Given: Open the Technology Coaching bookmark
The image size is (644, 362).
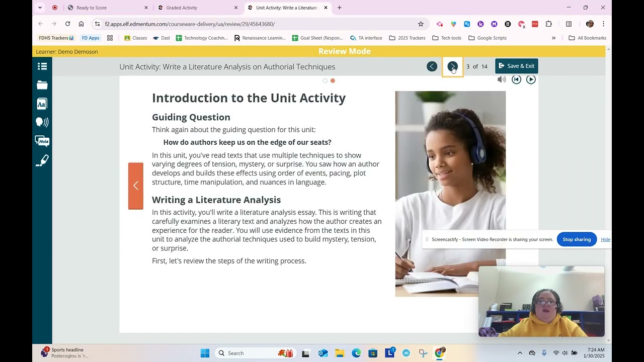Looking at the screenshot, I should pos(202,38).
